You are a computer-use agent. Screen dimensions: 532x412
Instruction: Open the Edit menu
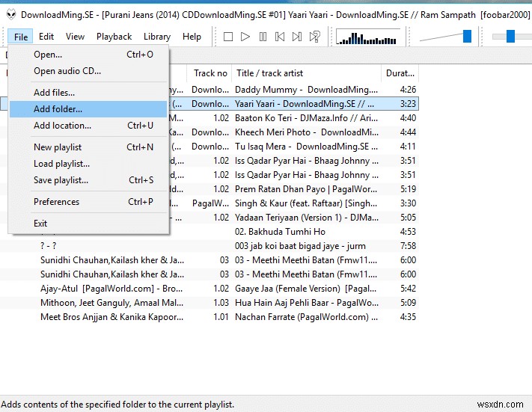click(46, 37)
